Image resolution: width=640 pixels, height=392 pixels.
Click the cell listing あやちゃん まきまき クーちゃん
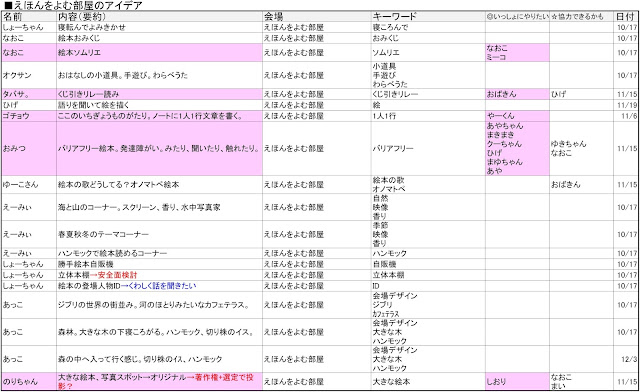pyautogui.click(x=517, y=149)
